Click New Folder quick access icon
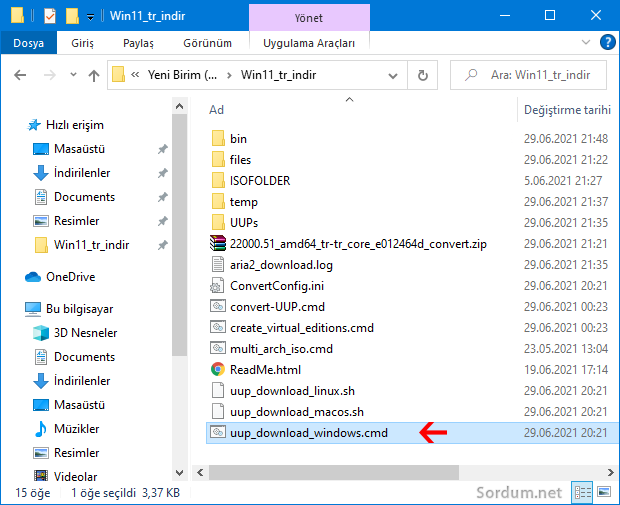This screenshot has height=505, width=620. (72, 16)
